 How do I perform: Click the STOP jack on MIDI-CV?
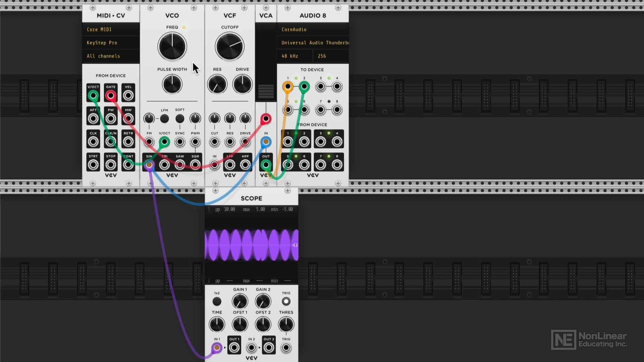tap(111, 165)
